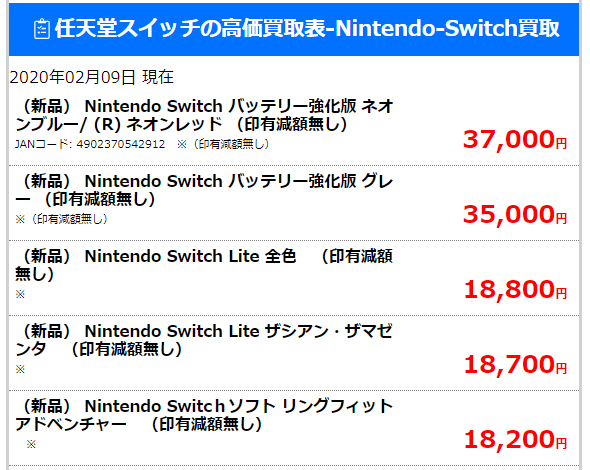
Task: Open Switch Lite ザシアン・ザマゼンタ product title
Action: 204,340
